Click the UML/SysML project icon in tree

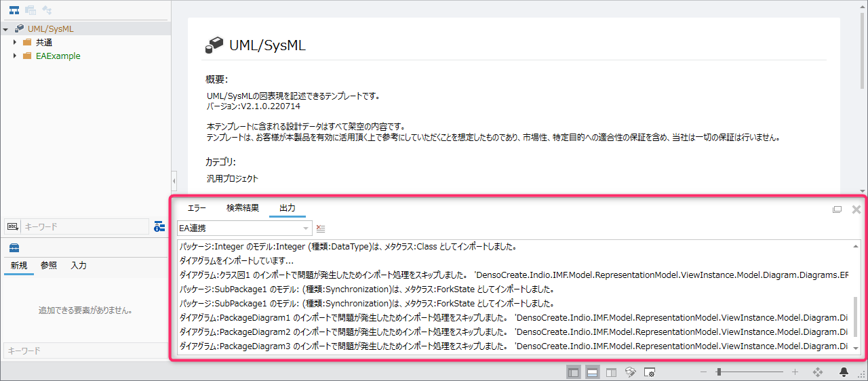coord(19,29)
